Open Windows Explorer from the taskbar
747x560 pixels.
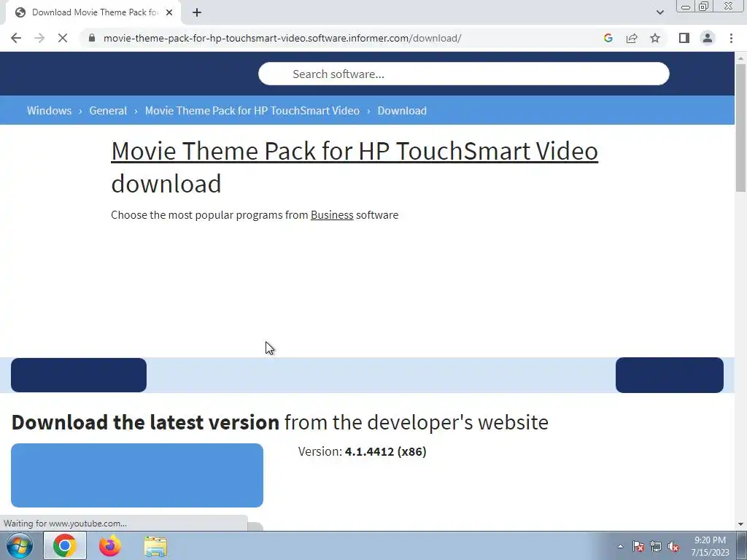(x=155, y=546)
